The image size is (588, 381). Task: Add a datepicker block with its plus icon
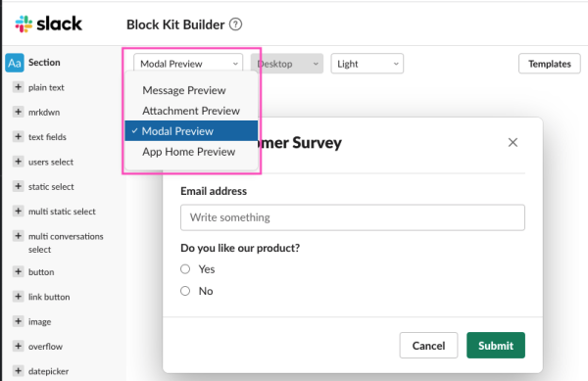click(18, 371)
